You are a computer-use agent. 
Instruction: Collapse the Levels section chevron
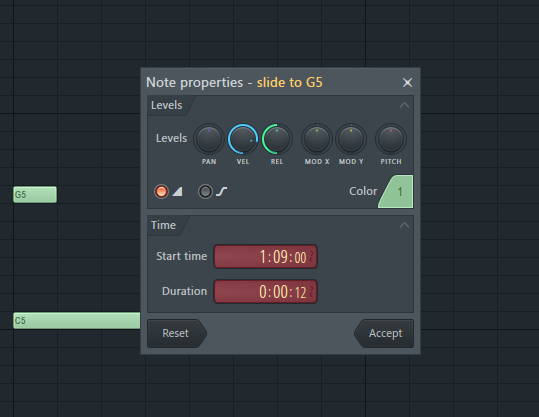[x=405, y=106]
